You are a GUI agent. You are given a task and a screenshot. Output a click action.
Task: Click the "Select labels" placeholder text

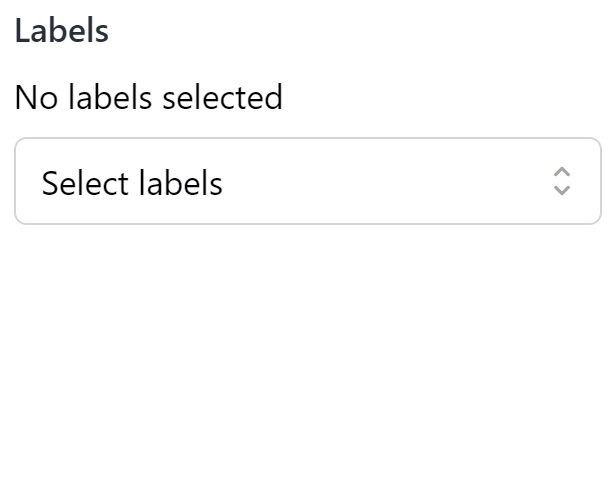[x=132, y=184]
